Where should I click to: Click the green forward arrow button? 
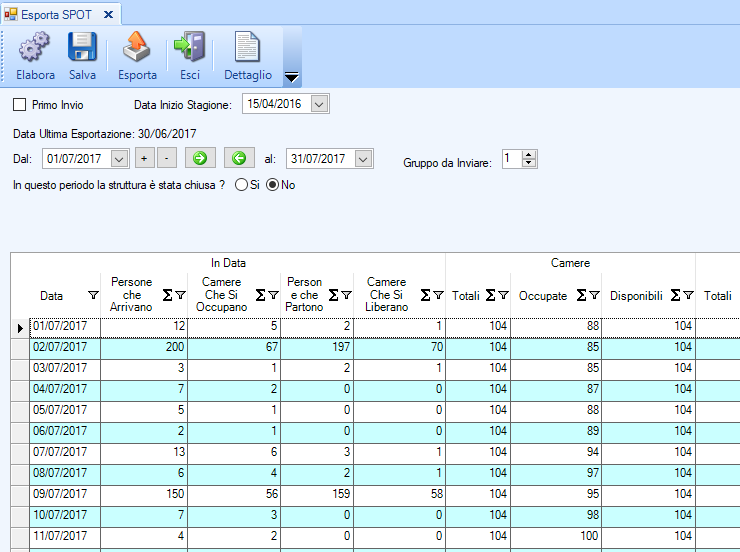[x=199, y=158]
